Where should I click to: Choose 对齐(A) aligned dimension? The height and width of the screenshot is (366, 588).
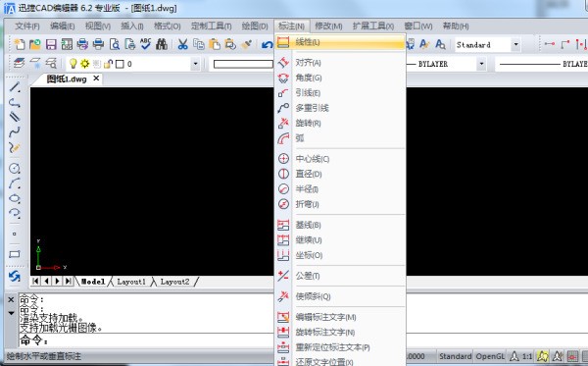pos(340,63)
